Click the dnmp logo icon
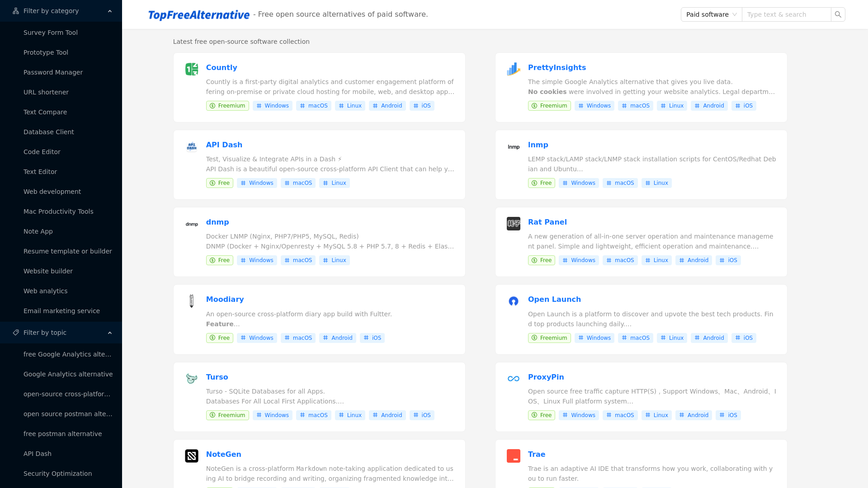The image size is (868, 488). (x=192, y=224)
